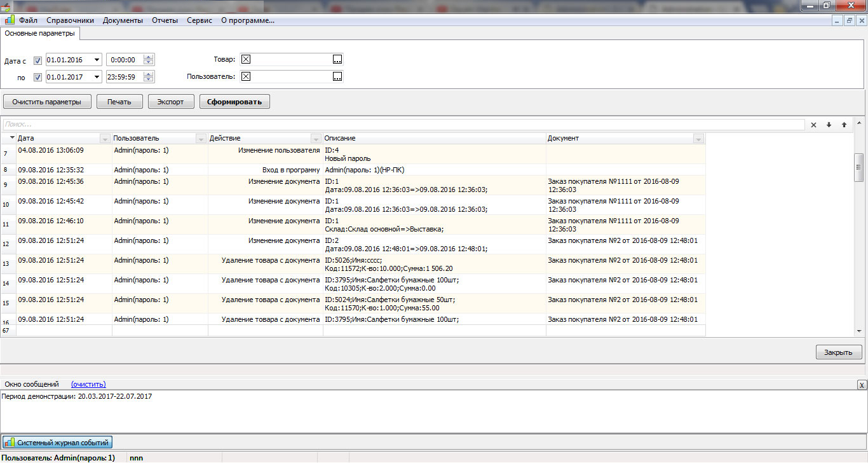The image size is (868, 463).
Task: Open the start date 01.01.2016 dropdown
Action: (x=97, y=60)
